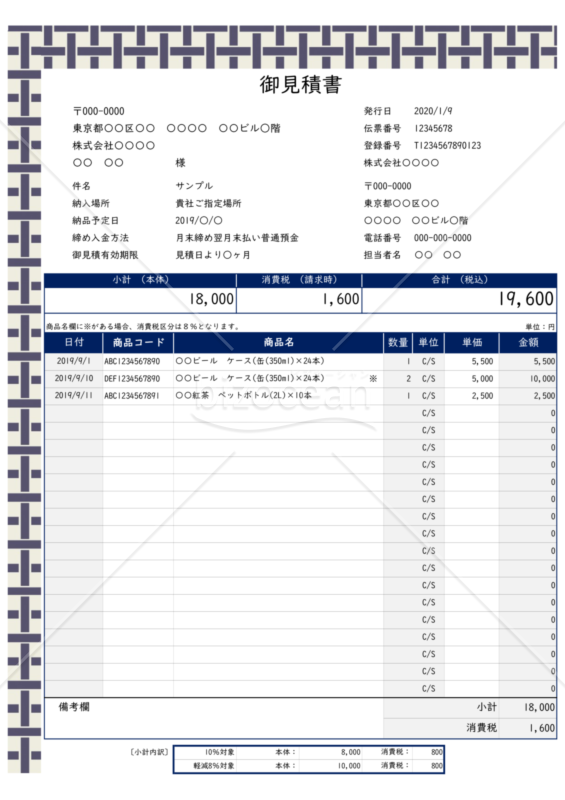Click the 締め入金方法 label
The height and width of the screenshot is (800, 565).
tap(101, 238)
